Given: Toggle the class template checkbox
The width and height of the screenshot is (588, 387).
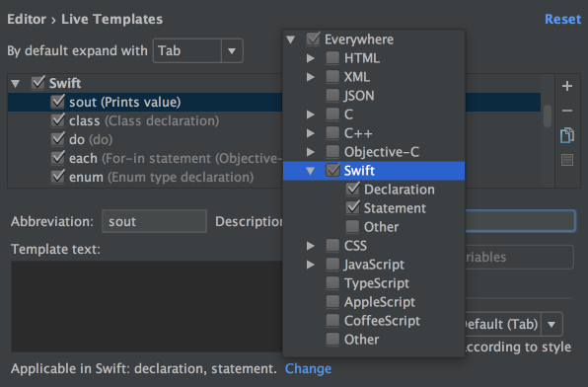Looking at the screenshot, I should (x=58, y=120).
